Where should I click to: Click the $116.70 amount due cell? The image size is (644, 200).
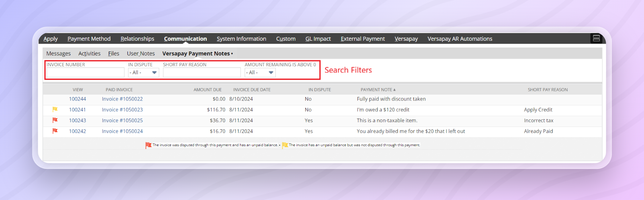(x=216, y=109)
